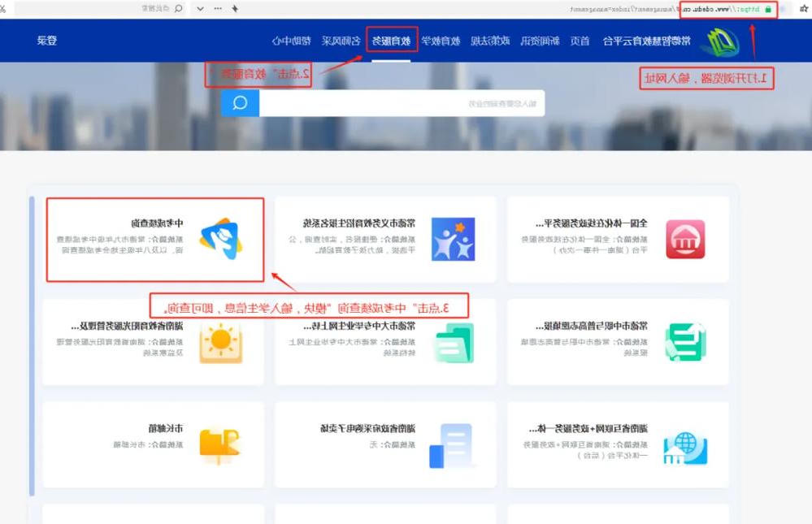Click the vertical scrollbar beside the service cards
The image size is (812, 524).
(x=33, y=346)
